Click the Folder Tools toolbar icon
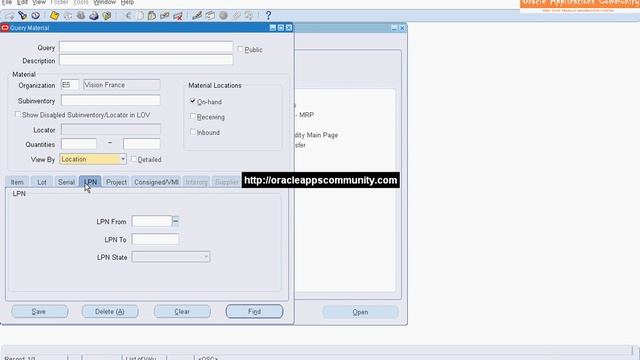The width and height of the screenshot is (640, 360). click(249, 16)
